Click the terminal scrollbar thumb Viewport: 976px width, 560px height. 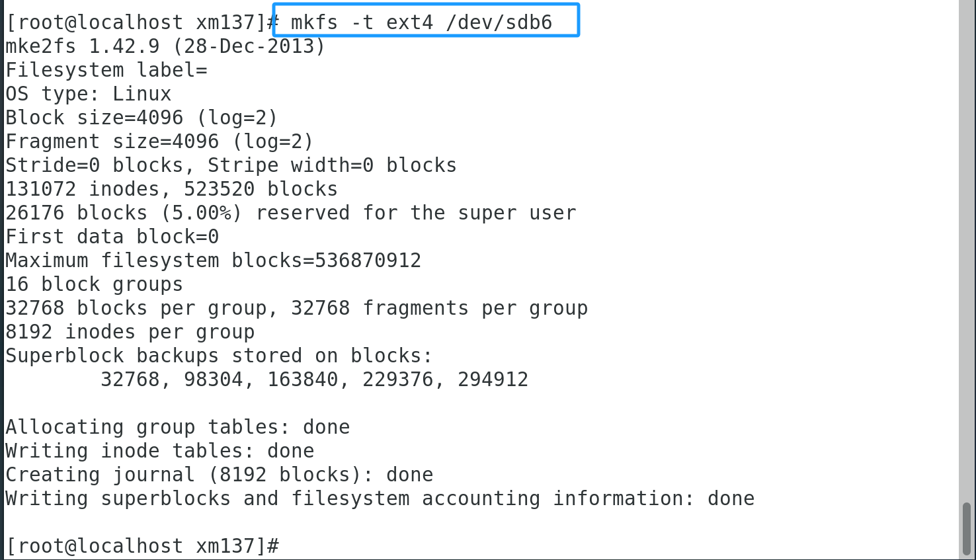point(966,528)
